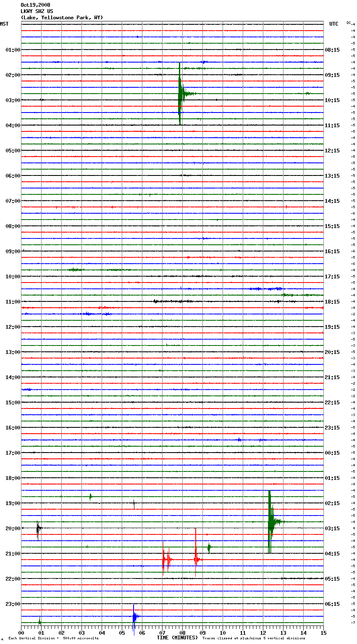Click the 08:15 UTC time label

pos(332,50)
